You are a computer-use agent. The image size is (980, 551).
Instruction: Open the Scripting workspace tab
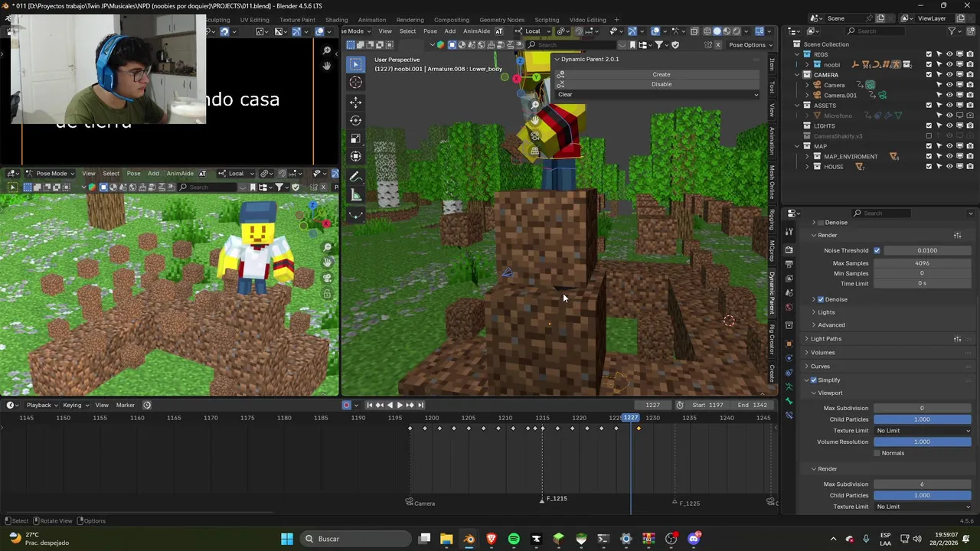pos(547,20)
